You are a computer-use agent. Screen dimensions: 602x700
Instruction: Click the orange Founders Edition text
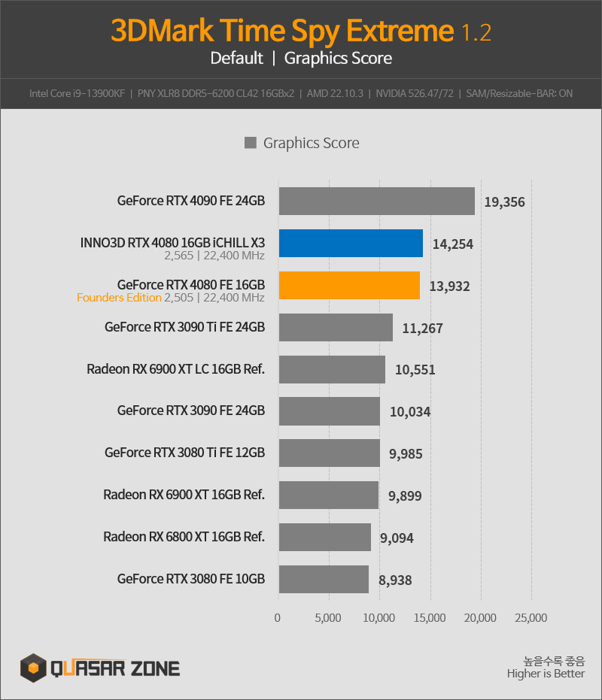[x=119, y=298]
